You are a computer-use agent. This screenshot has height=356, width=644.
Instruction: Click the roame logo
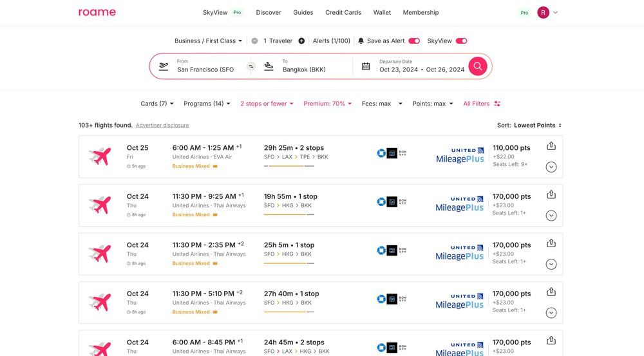click(x=97, y=12)
